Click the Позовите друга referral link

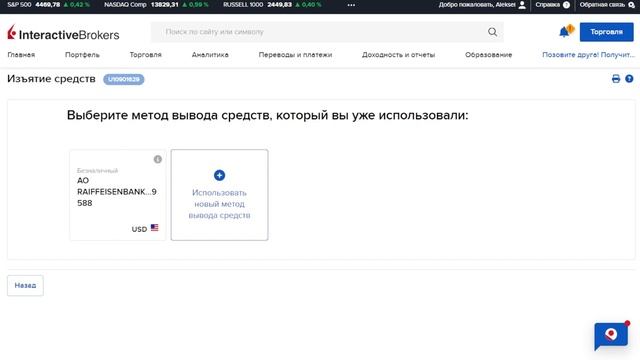tap(589, 55)
